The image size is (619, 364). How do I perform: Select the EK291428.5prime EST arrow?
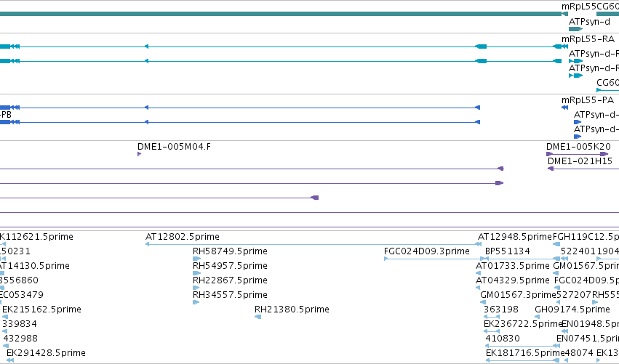pyautogui.click(x=10, y=360)
